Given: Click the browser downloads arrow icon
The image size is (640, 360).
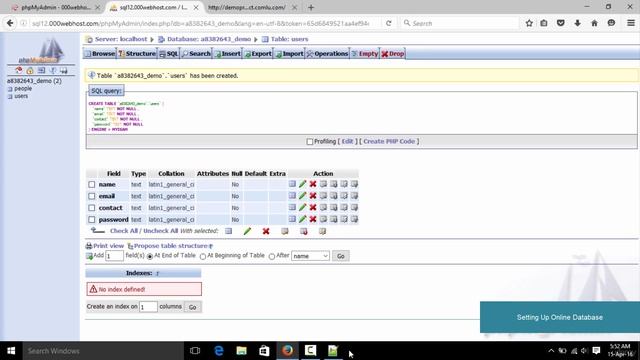Looking at the screenshot, I should pyautogui.click(x=577, y=23).
